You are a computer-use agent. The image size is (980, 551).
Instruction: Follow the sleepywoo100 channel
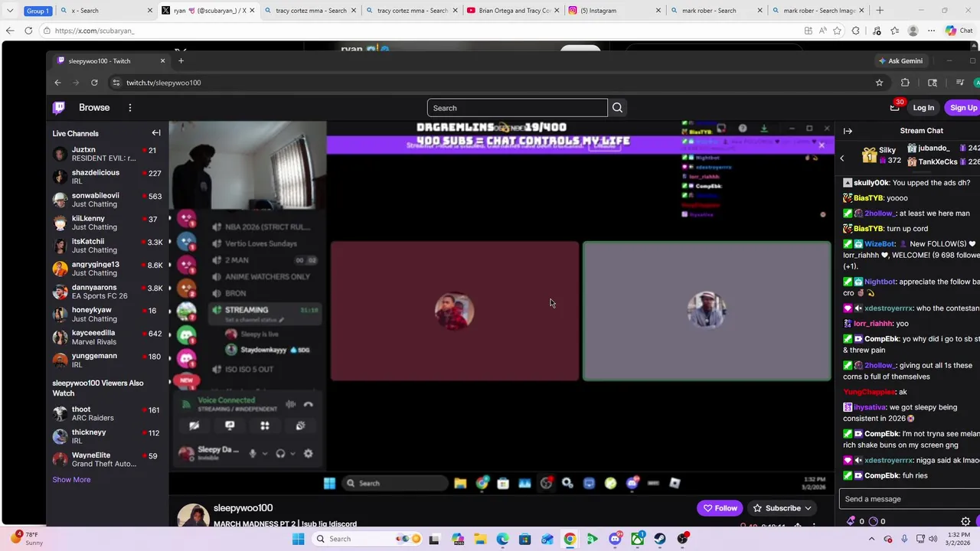click(720, 508)
